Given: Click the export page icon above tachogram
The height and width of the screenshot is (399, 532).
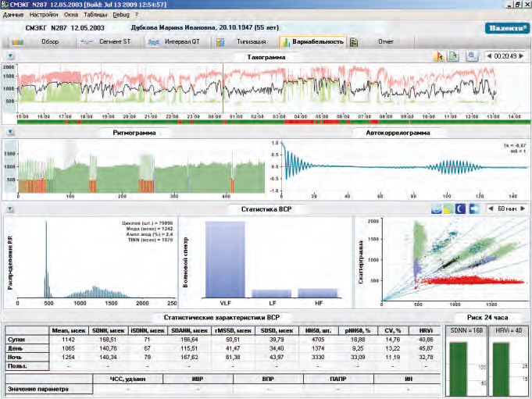Looking at the screenshot, I should 454,56.
